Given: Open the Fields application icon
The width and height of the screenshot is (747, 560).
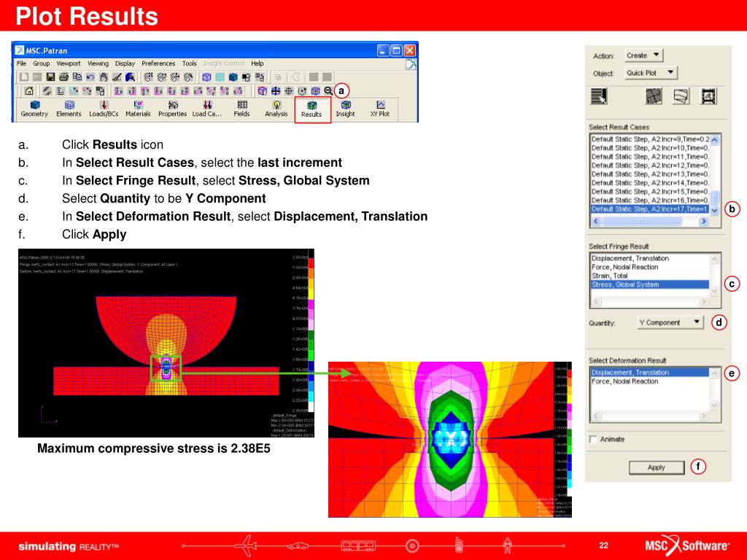Looking at the screenshot, I should (241, 109).
